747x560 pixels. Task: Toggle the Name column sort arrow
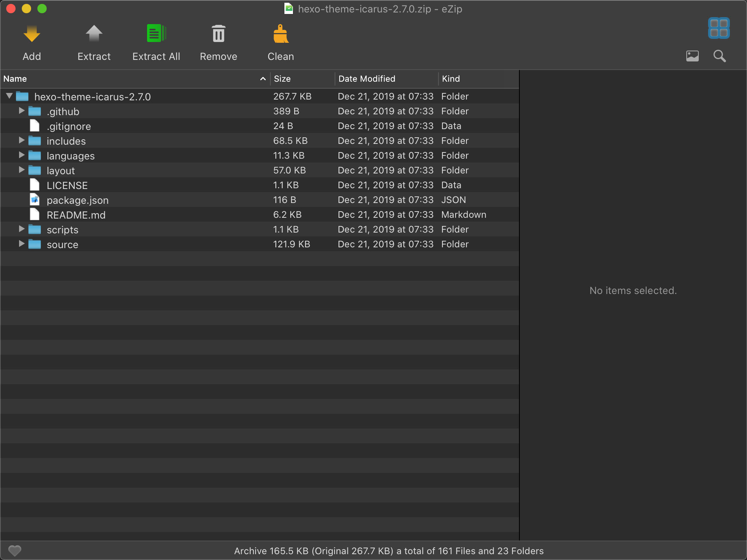[x=263, y=79]
